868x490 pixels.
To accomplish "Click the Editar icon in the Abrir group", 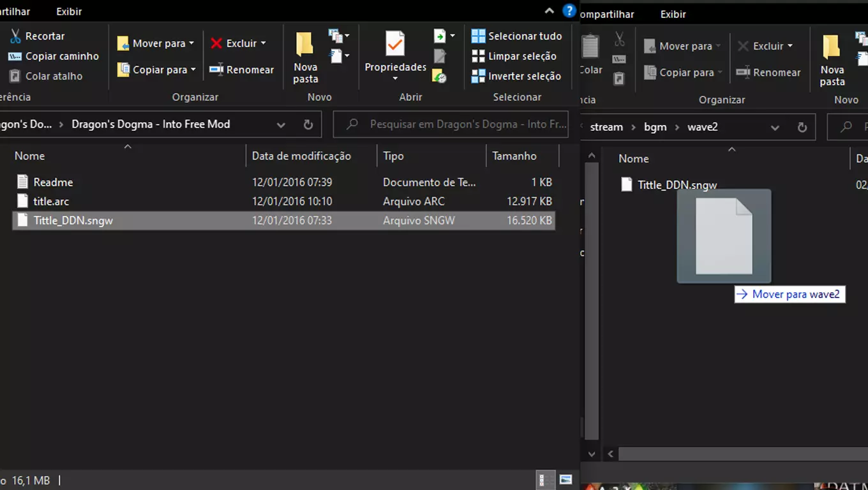I will coord(440,56).
